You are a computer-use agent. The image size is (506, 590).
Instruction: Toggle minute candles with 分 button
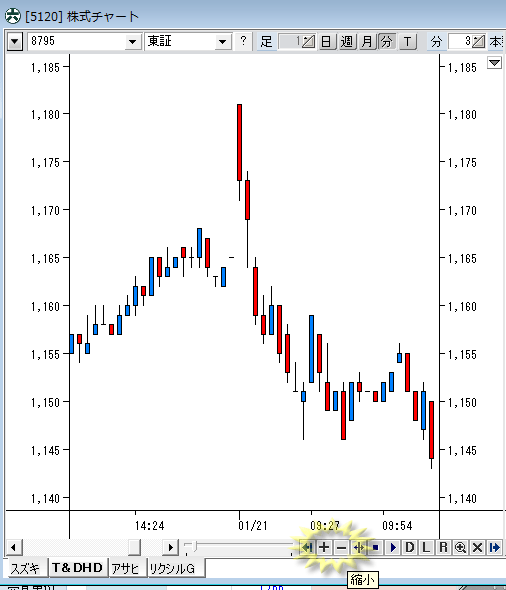point(387,41)
